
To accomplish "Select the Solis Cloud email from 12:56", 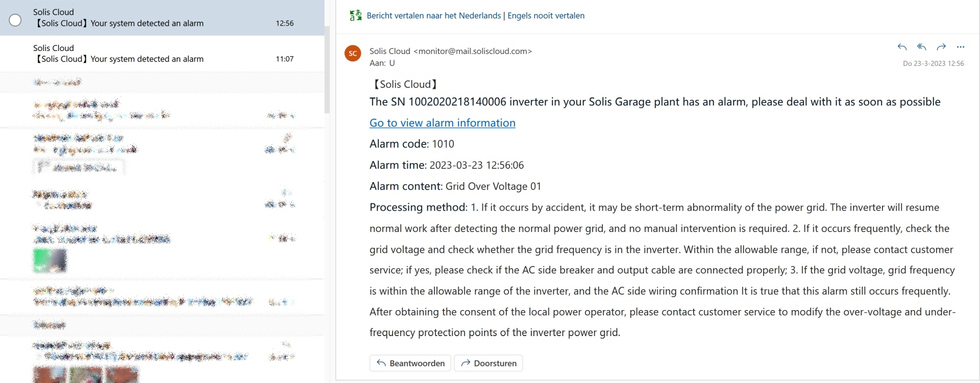I will [x=153, y=18].
